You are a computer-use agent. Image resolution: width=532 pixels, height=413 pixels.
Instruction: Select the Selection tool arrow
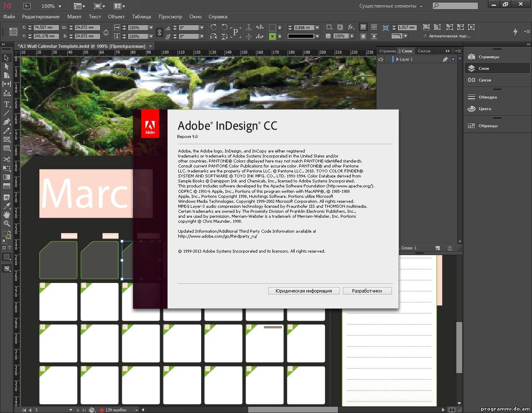point(7,58)
